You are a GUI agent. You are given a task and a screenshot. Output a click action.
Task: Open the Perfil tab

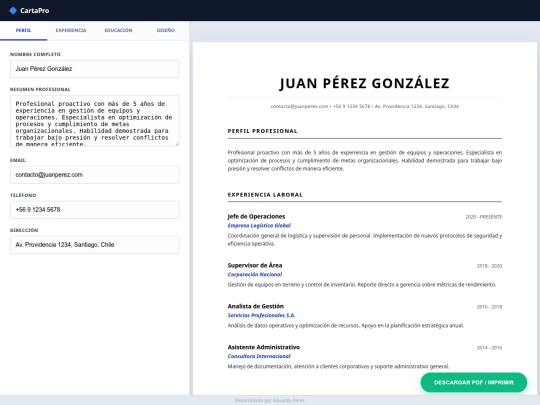pos(23,30)
